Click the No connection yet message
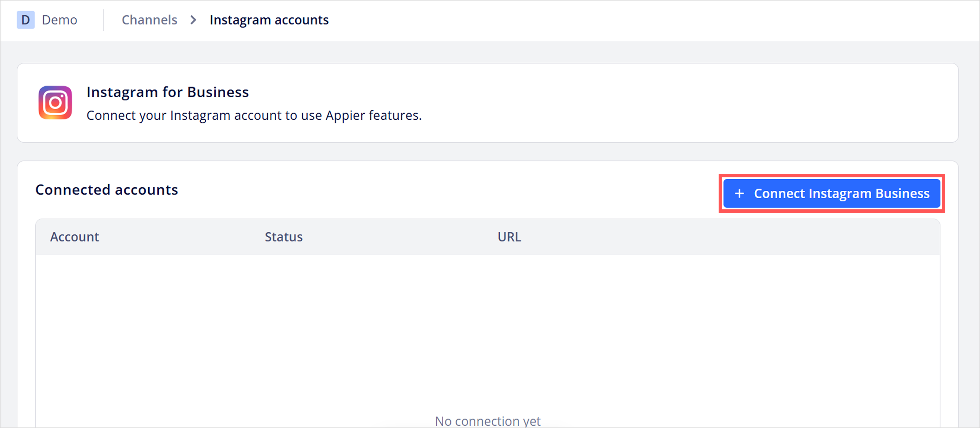Viewport: 980px width, 428px height. point(488,421)
